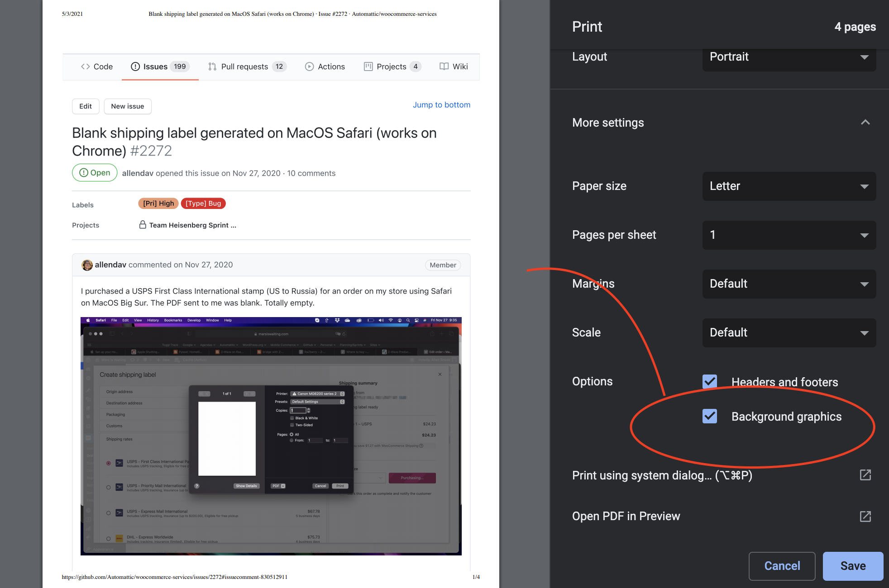Click the Edit button on the issue
This screenshot has width=889, height=588.
(x=86, y=106)
